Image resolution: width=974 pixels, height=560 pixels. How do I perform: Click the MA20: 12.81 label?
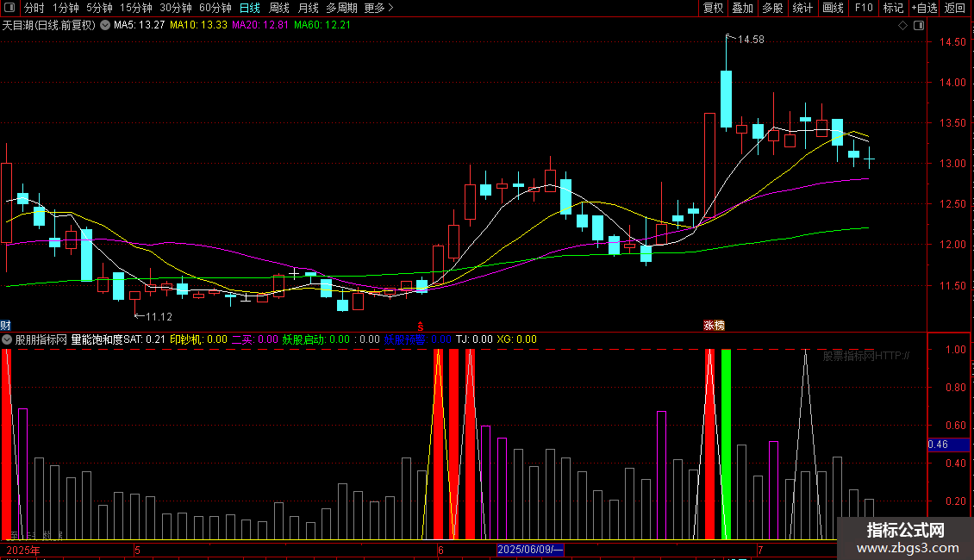260,25
